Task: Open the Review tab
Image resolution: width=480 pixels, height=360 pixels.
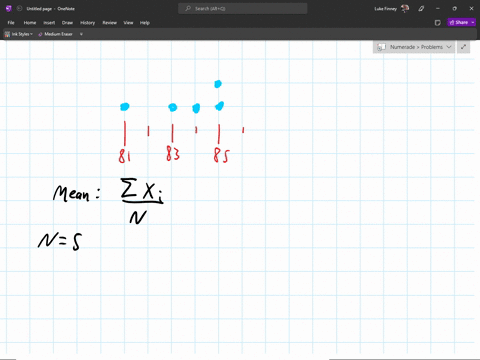Action: pyautogui.click(x=109, y=23)
